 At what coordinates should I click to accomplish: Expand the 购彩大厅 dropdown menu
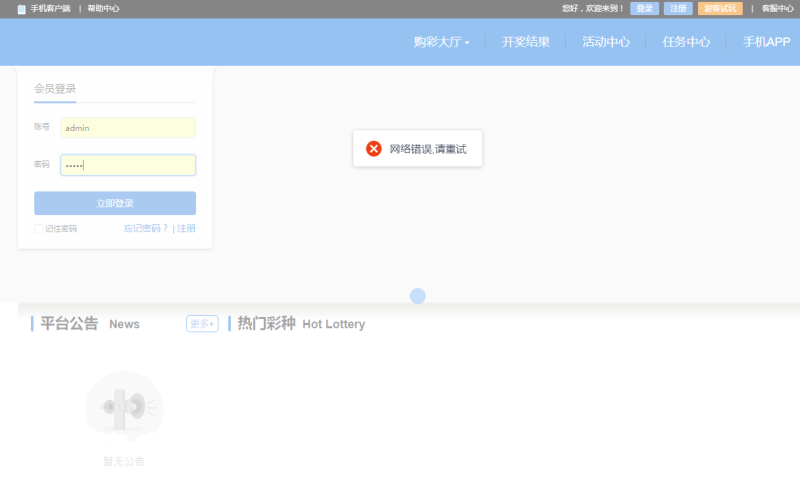[x=441, y=42]
